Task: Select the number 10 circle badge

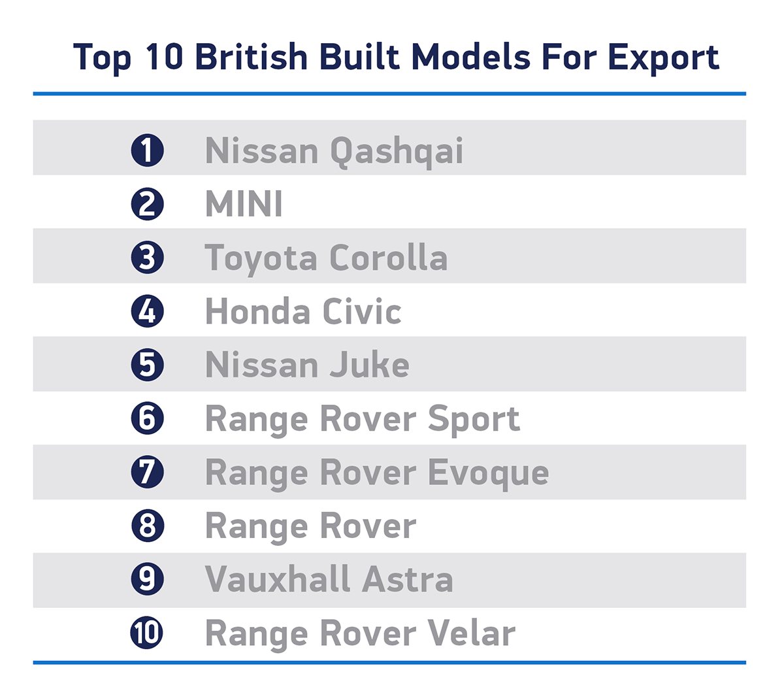Action: click(x=147, y=633)
